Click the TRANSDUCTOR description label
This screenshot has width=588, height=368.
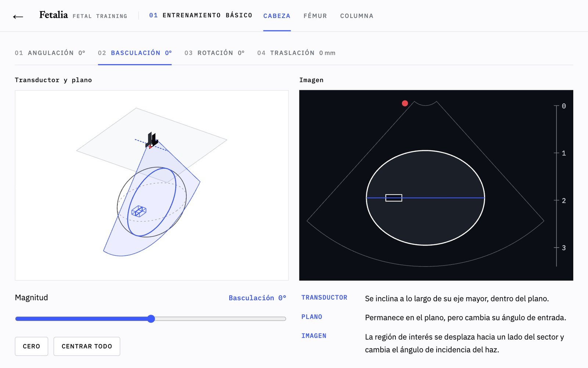point(324,297)
